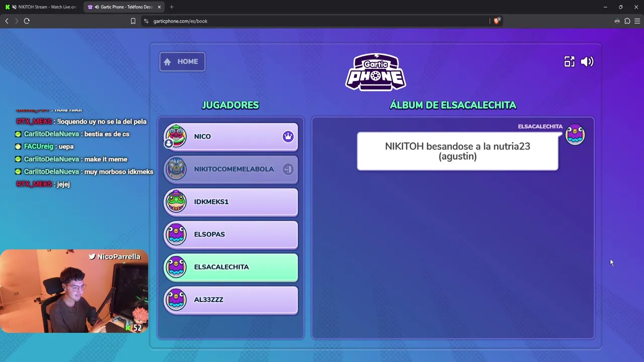Close the Gartic Phone tab
The width and height of the screenshot is (644, 362).
pyautogui.click(x=159, y=7)
